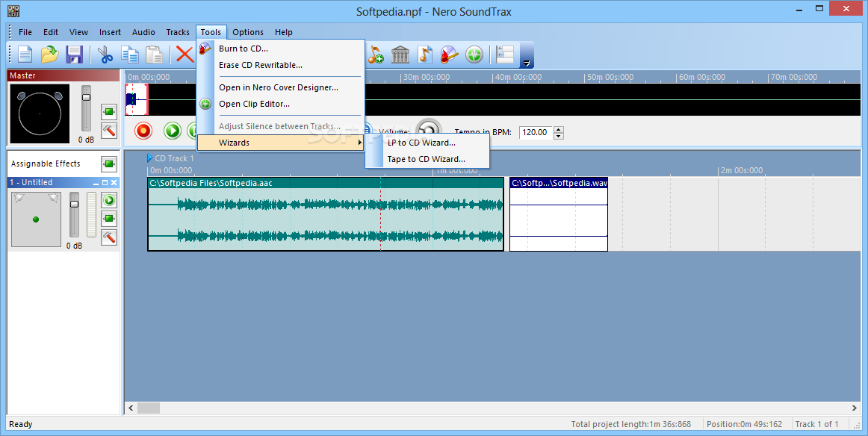Open the Insert menu

(x=110, y=32)
